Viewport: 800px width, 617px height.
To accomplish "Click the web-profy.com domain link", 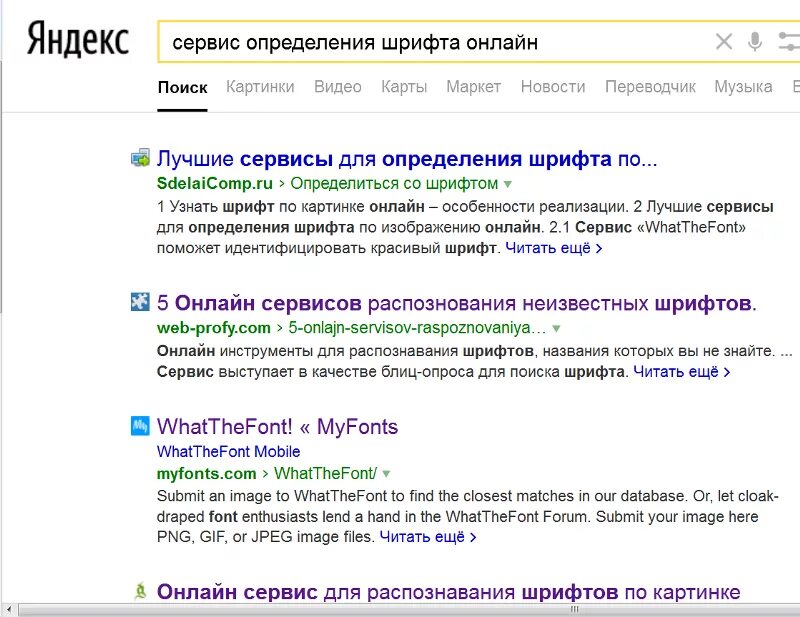I will click(x=214, y=328).
